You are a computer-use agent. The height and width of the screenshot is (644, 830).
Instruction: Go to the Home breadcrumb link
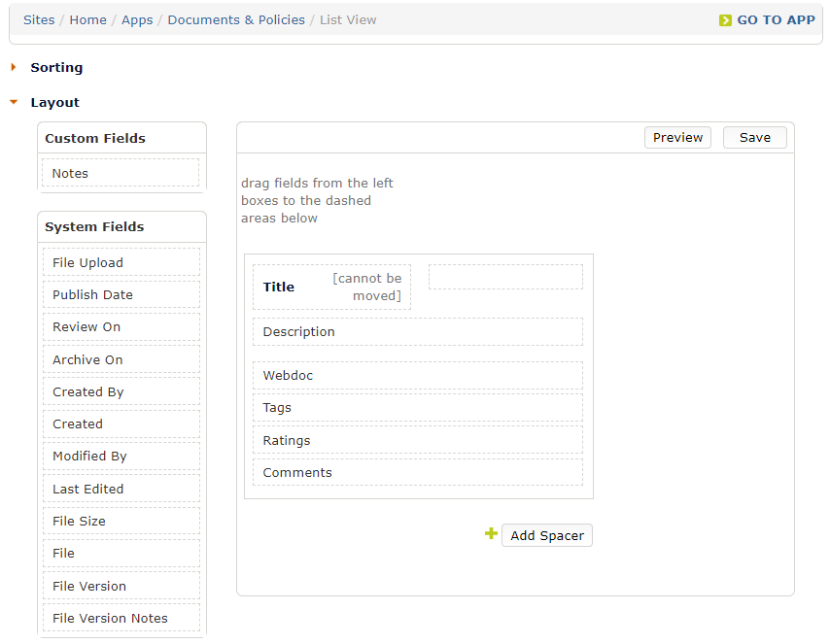[x=87, y=20]
